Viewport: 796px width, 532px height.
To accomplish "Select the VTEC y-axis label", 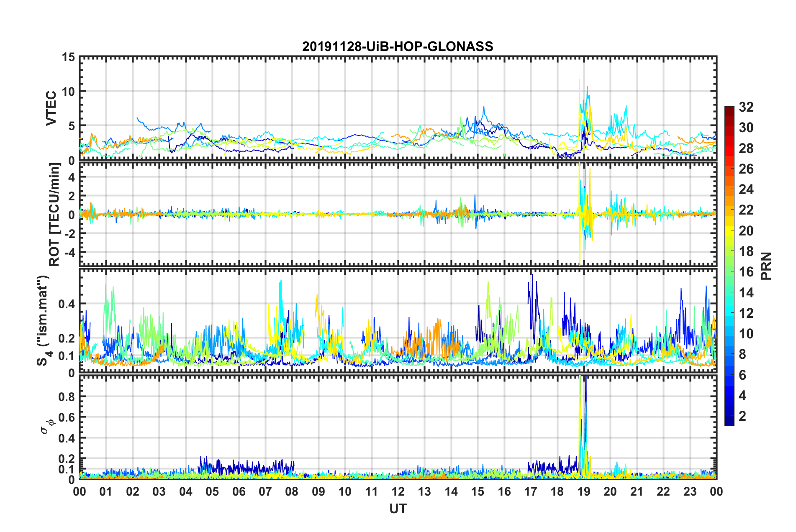I will (x=51, y=108).
